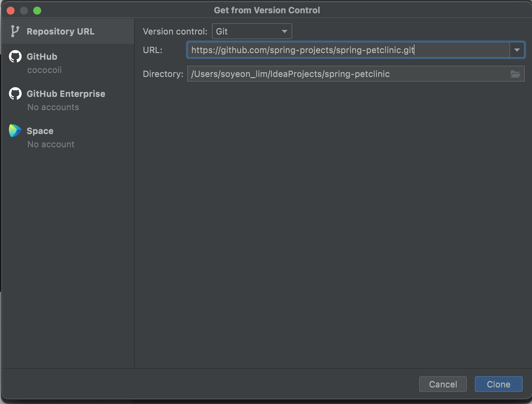Focus the URL input field
The height and width of the screenshot is (404, 532).
(x=348, y=50)
